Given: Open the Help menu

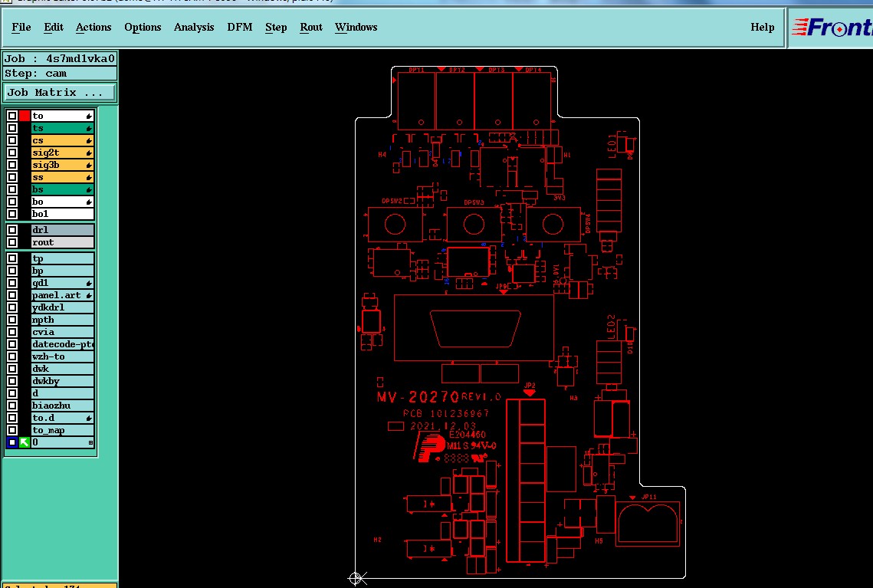Looking at the screenshot, I should [762, 28].
